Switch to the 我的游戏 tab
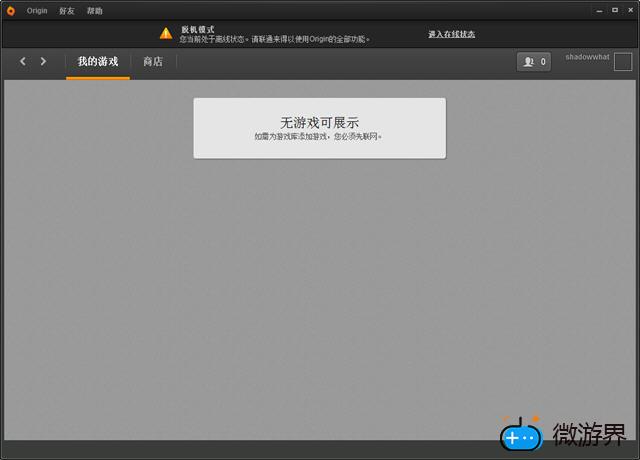 point(98,62)
